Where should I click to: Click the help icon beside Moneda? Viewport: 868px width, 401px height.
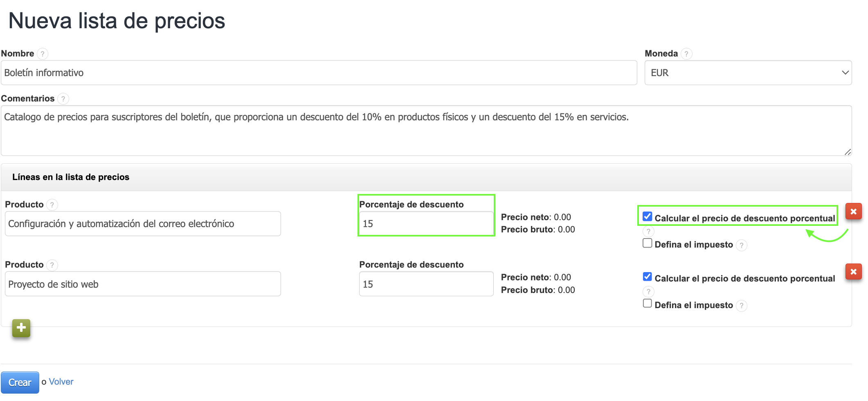pos(686,54)
